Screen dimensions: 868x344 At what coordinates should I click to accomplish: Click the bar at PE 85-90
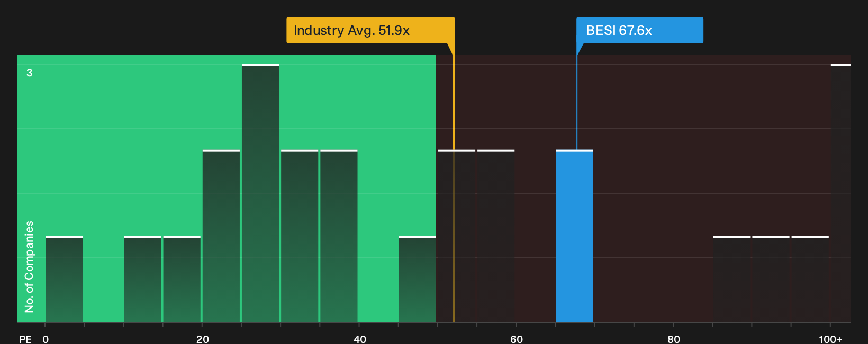[x=731, y=279]
